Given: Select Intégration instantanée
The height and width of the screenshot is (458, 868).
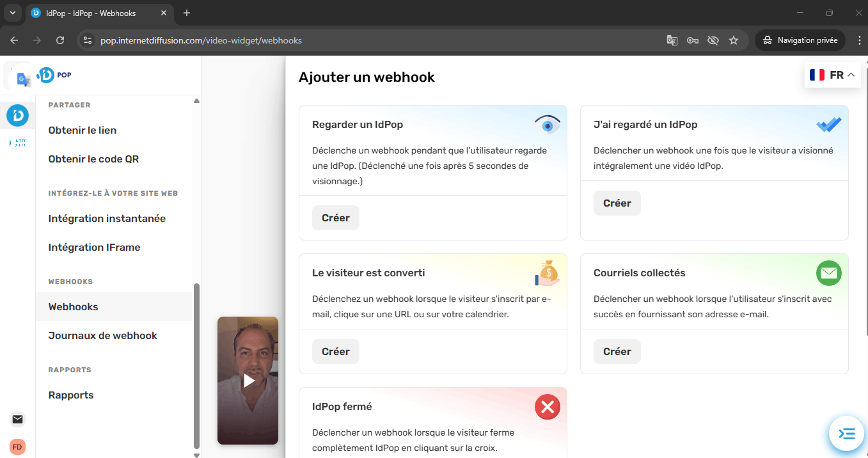Looking at the screenshot, I should click(107, 218).
